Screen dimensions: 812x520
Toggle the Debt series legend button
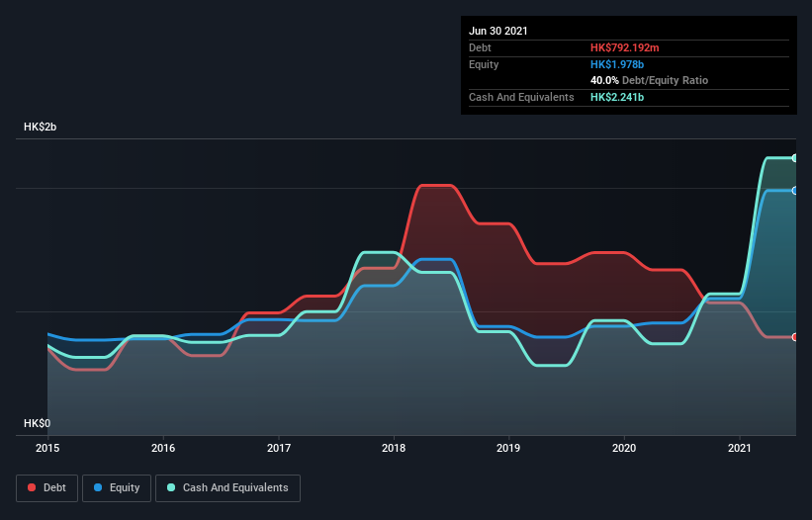47,488
